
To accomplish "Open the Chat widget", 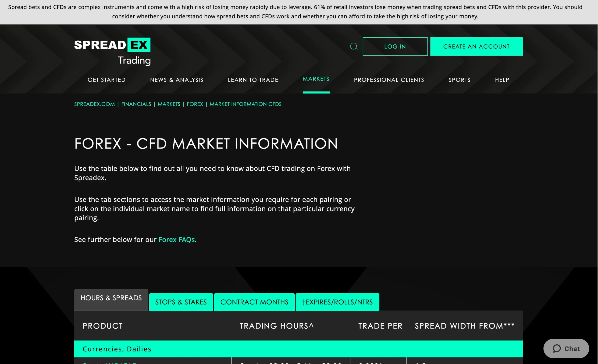I will [566, 349].
